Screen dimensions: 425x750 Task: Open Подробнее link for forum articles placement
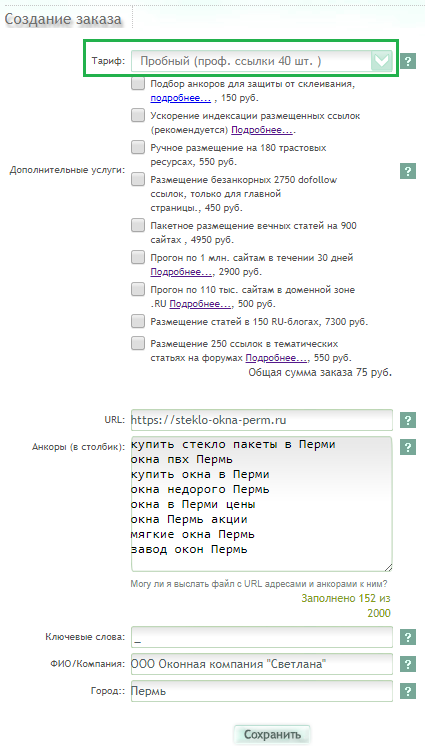pyautogui.click(x=276, y=358)
